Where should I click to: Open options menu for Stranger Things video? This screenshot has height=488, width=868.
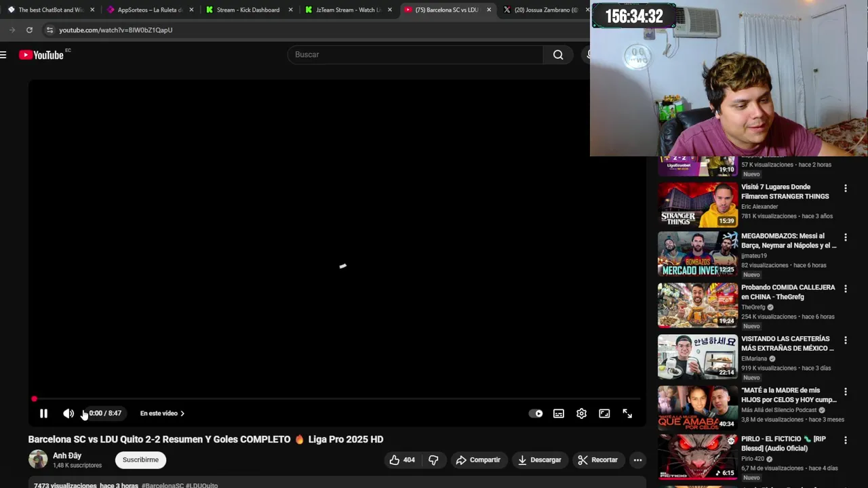pyautogui.click(x=845, y=188)
